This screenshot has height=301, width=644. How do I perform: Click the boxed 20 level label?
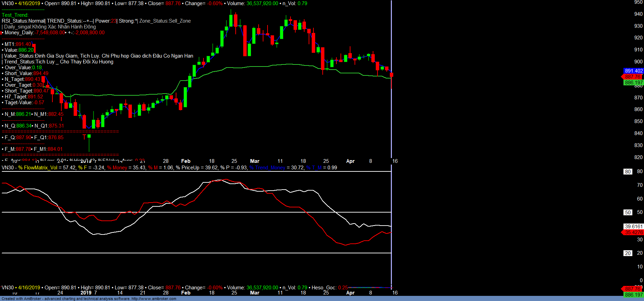[628, 253]
